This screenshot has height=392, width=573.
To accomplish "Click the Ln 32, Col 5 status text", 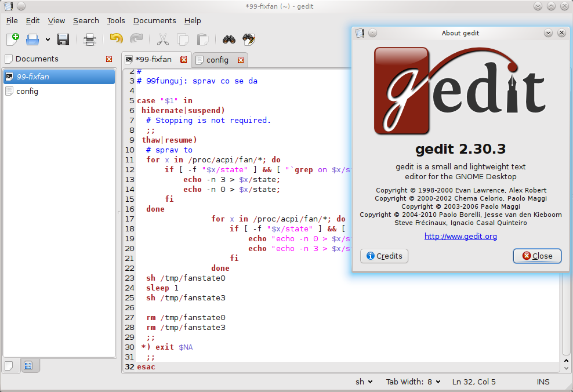I will (474, 382).
